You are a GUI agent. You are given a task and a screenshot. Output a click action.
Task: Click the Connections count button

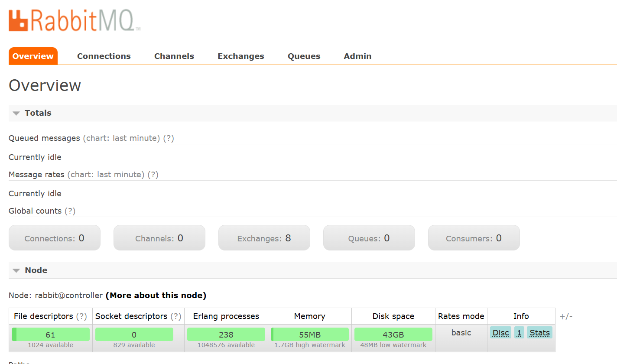55,238
